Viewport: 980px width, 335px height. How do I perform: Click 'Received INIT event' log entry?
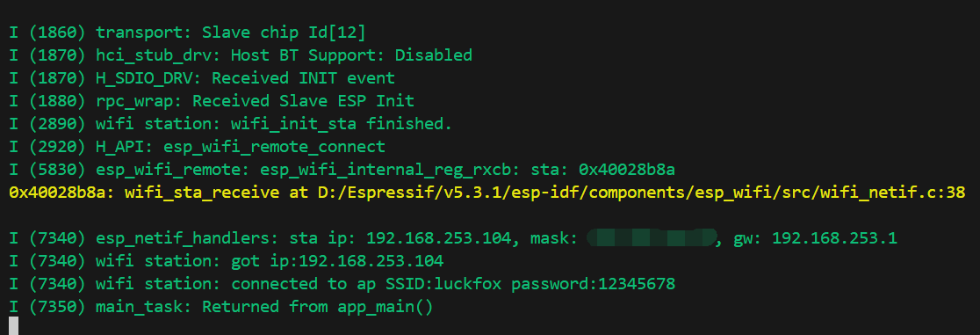[x=303, y=78]
